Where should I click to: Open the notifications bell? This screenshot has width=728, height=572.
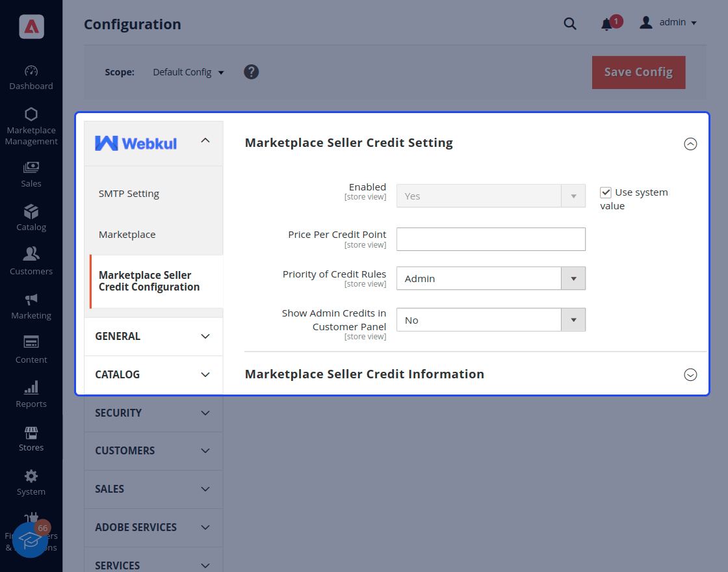(x=606, y=23)
